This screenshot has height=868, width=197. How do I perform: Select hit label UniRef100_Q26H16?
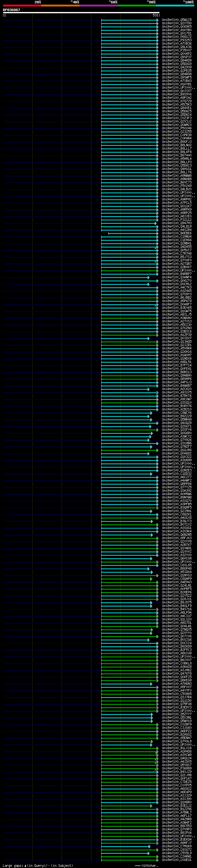(x=177, y=352)
